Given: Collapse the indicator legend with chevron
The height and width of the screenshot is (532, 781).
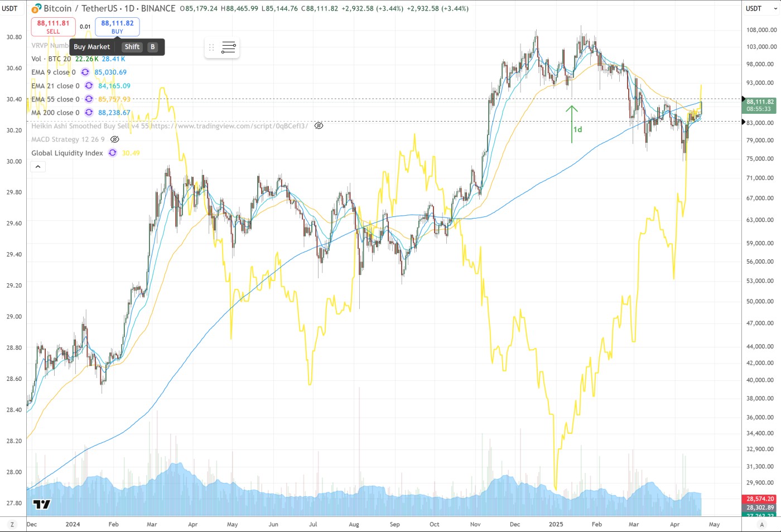Looking at the screenshot, I should pyautogui.click(x=38, y=167).
